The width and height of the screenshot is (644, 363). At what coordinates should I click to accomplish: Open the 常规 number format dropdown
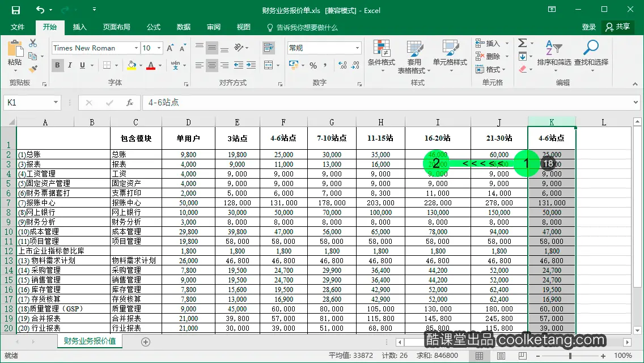coord(357,48)
